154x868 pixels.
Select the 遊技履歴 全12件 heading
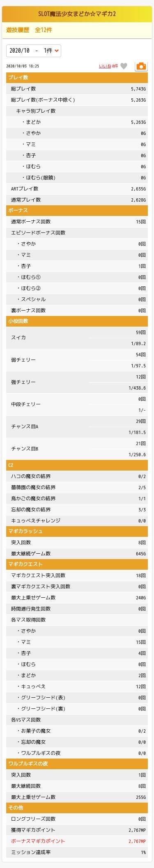pyautogui.click(x=29, y=30)
